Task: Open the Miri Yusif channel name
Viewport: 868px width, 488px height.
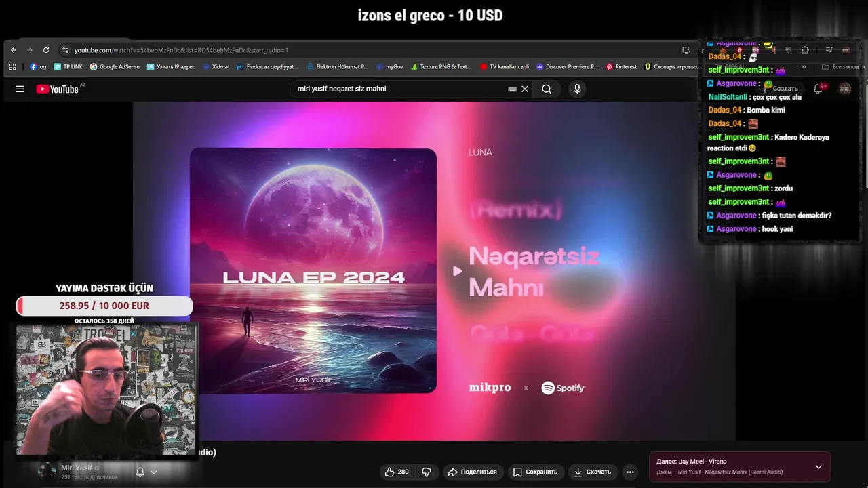Action: [77, 468]
